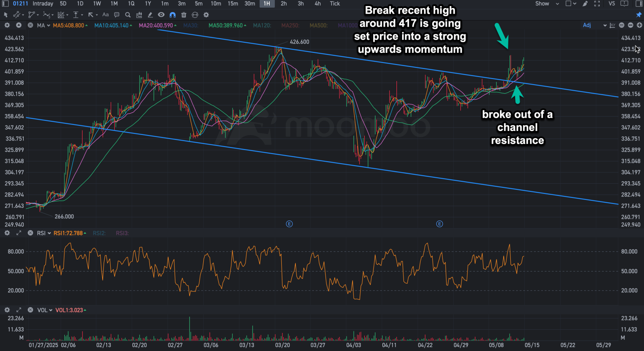Toggle drawings visibility with eye icon
Viewport: 644px width, 351px height.
pos(161,15)
